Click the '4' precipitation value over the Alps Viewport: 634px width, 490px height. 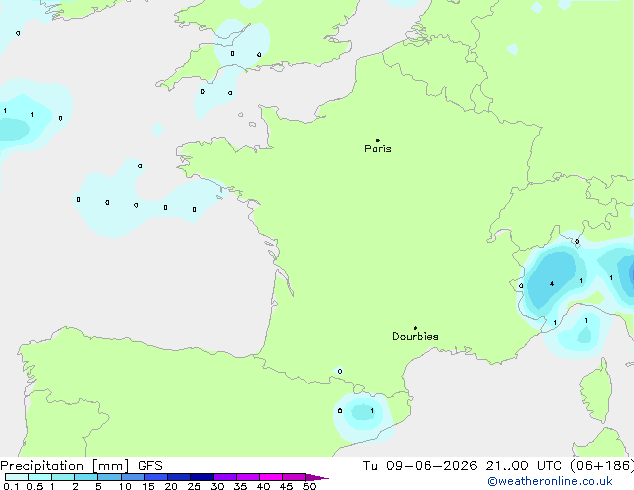[552, 284]
